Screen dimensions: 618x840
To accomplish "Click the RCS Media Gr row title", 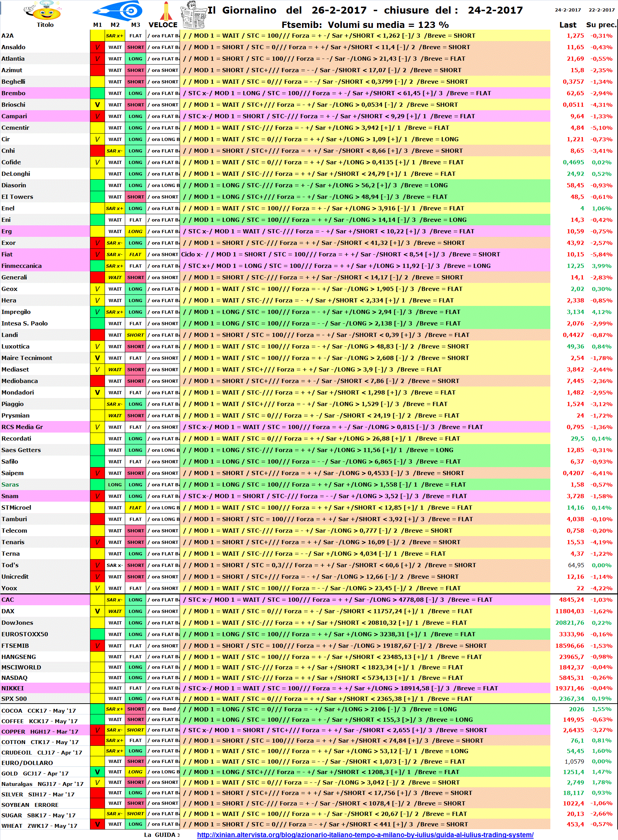I will click(22, 427).
